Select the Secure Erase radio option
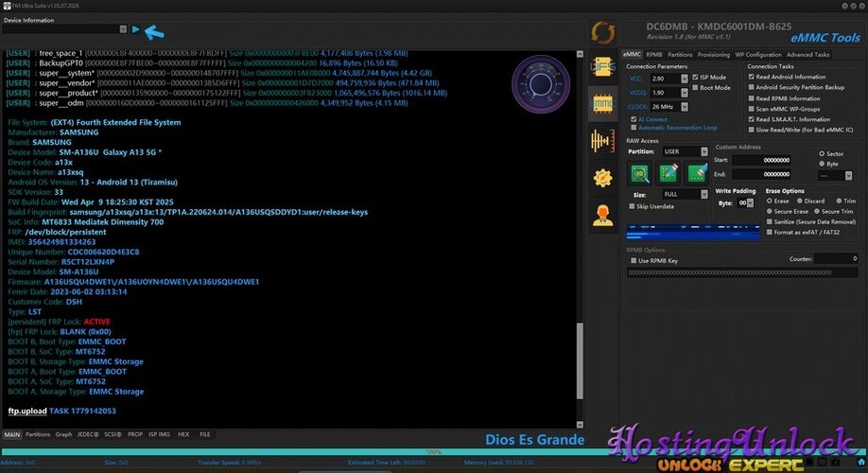 click(x=770, y=212)
